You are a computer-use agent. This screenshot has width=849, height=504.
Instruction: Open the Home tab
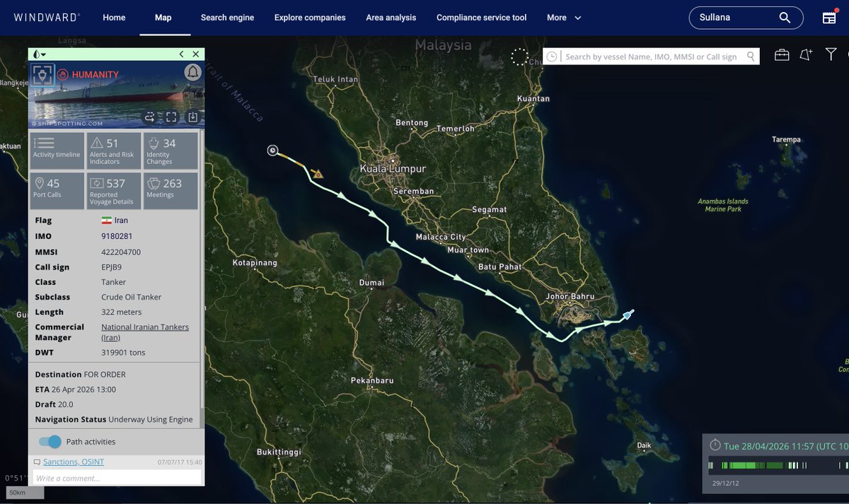click(x=114, y=18)
